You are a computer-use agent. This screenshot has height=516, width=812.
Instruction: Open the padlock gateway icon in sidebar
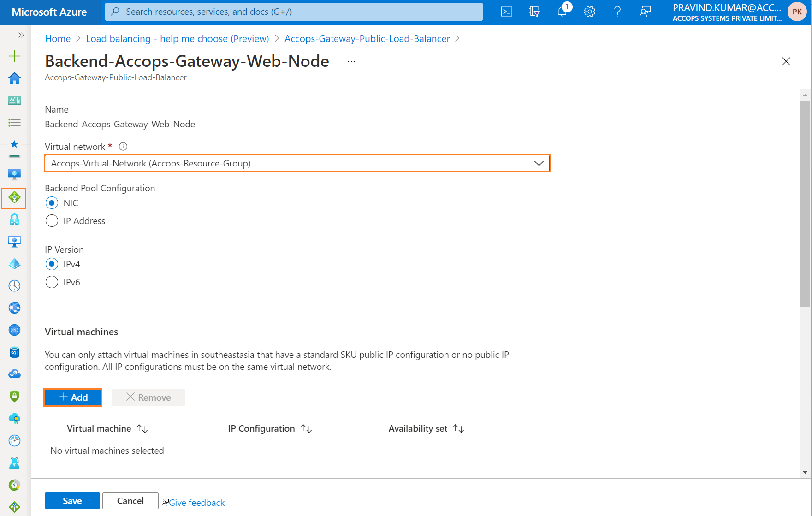(x=14, y=219)
